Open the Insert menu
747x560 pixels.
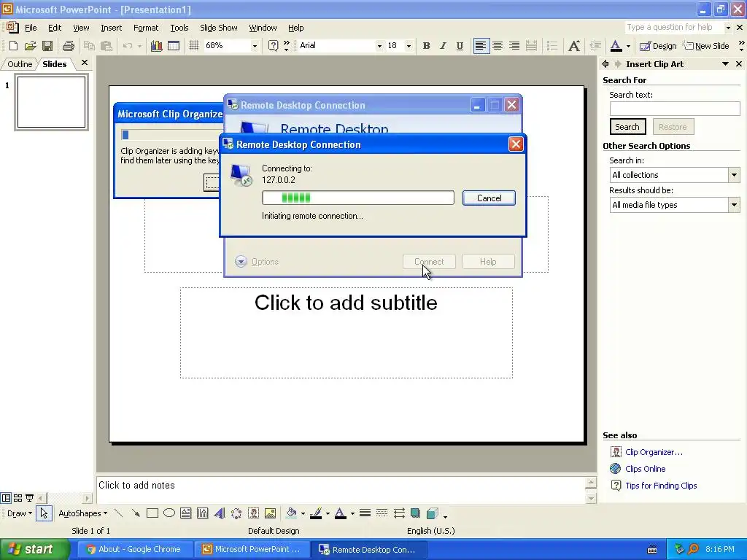coord(111,28)
